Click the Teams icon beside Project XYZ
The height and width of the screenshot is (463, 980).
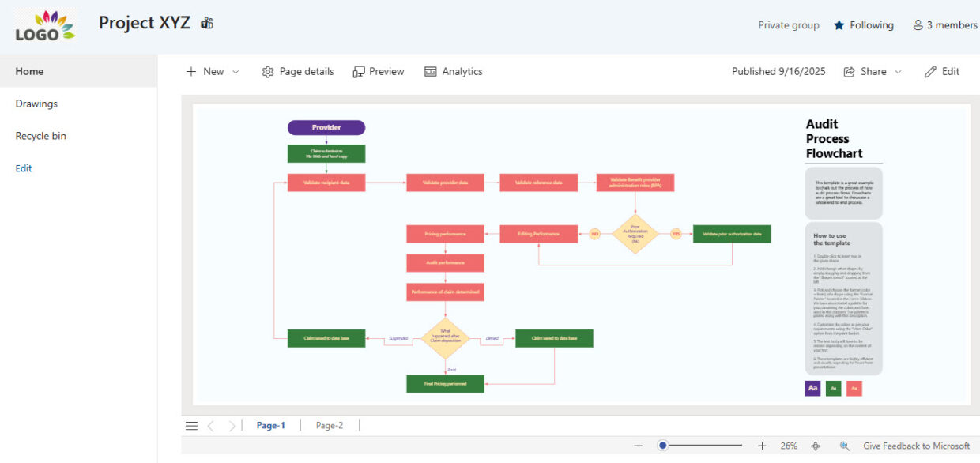coord(207,24)
